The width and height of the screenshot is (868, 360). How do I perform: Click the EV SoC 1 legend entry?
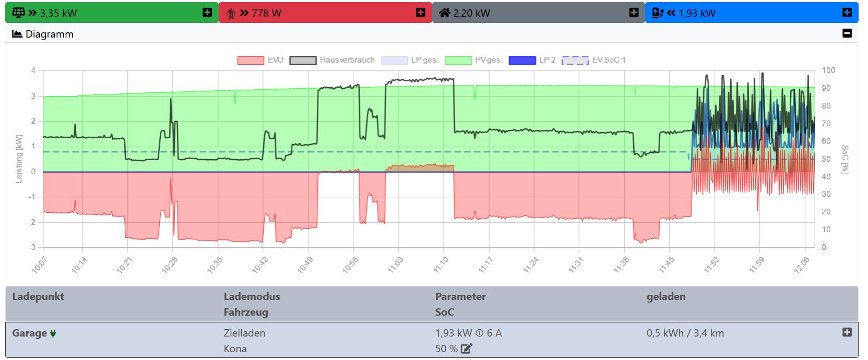click(593, 60)
